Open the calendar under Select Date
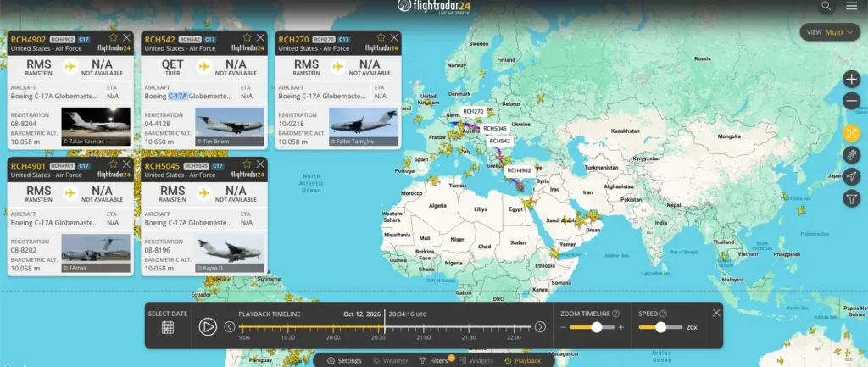868x367 pixels. pyautogui.click(x=168, y=327)
